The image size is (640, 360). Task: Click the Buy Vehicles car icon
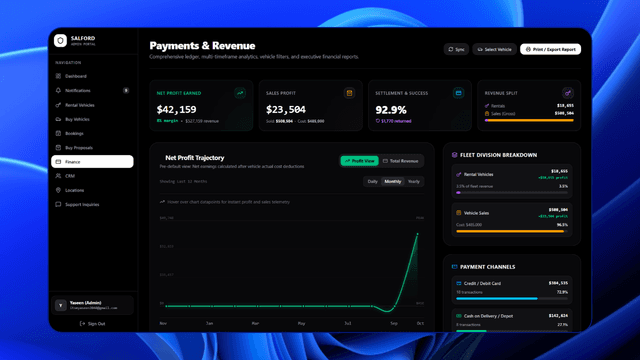click(x=58, y=119)
